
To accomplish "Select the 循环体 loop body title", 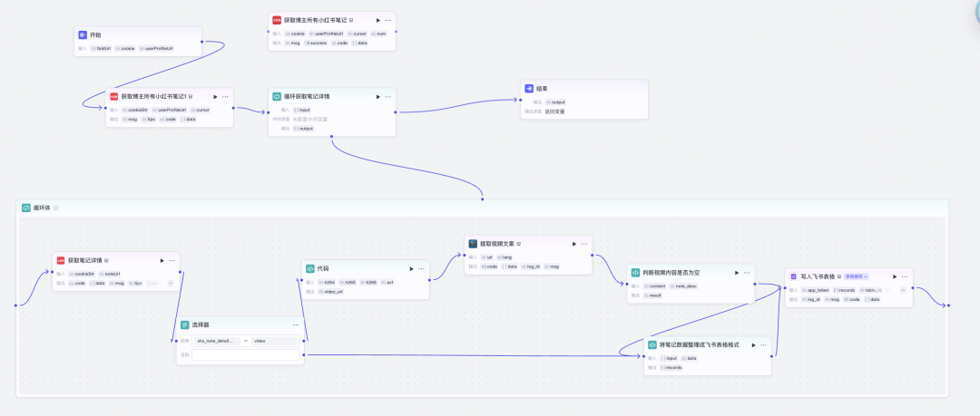I will click(42, 208).
